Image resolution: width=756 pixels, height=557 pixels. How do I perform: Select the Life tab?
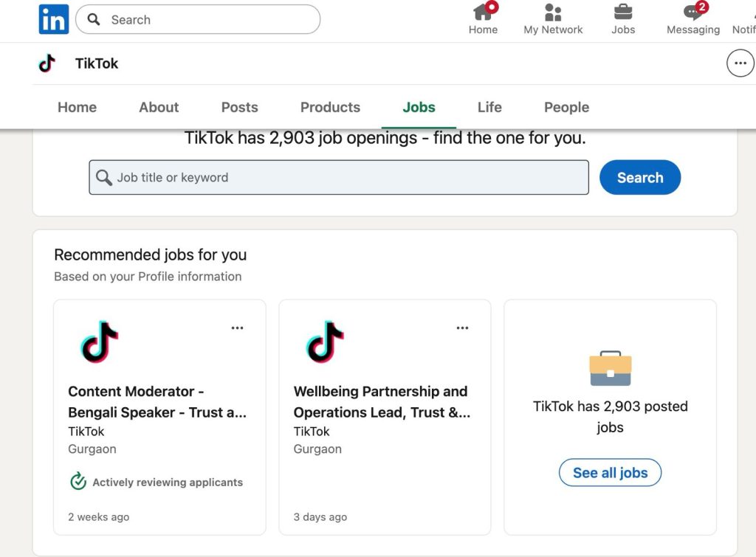pyautogui.click(x=489, y=107)
